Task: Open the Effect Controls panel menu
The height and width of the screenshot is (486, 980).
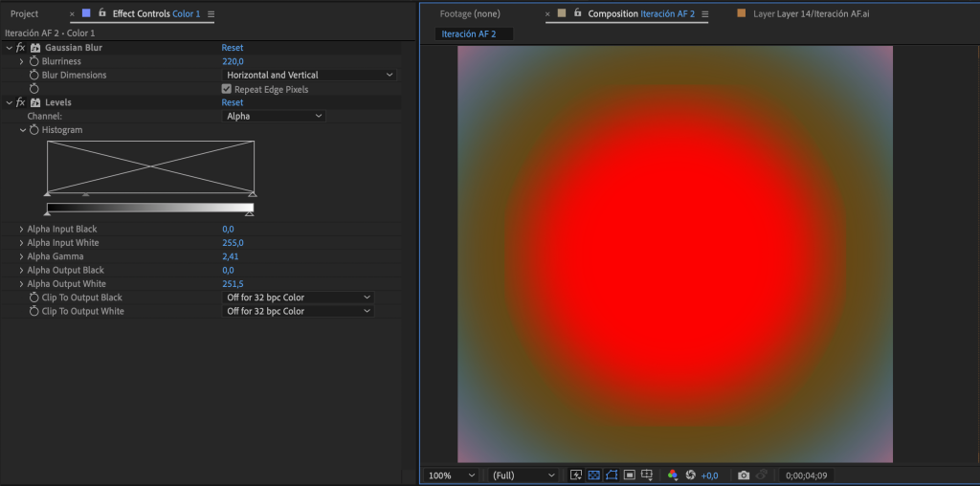Action: pos(211,13)
